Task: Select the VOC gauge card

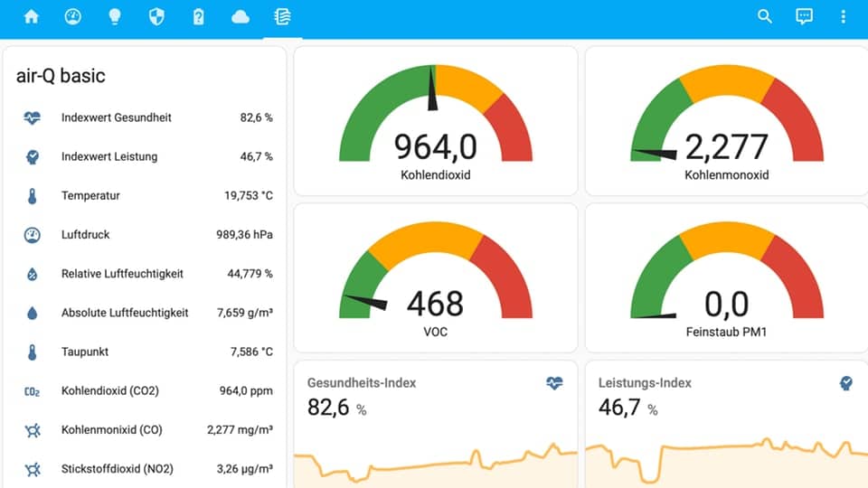Action: click(435, 278)
